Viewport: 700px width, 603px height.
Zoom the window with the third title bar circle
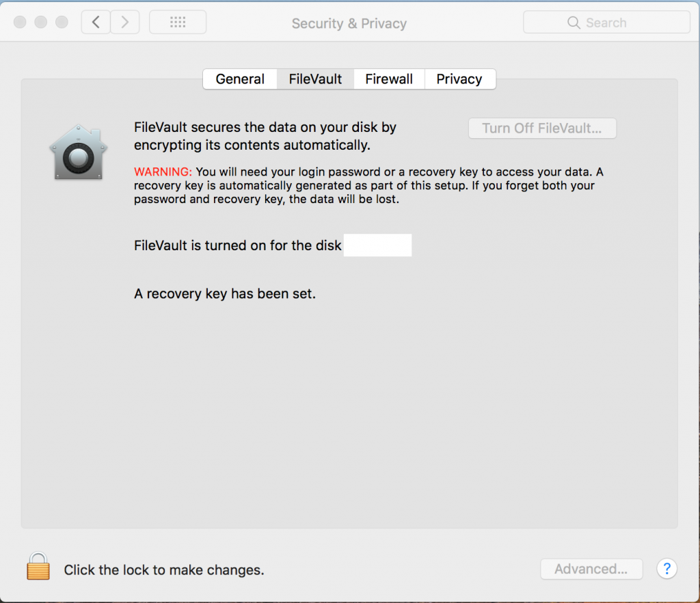pos(62,22)
